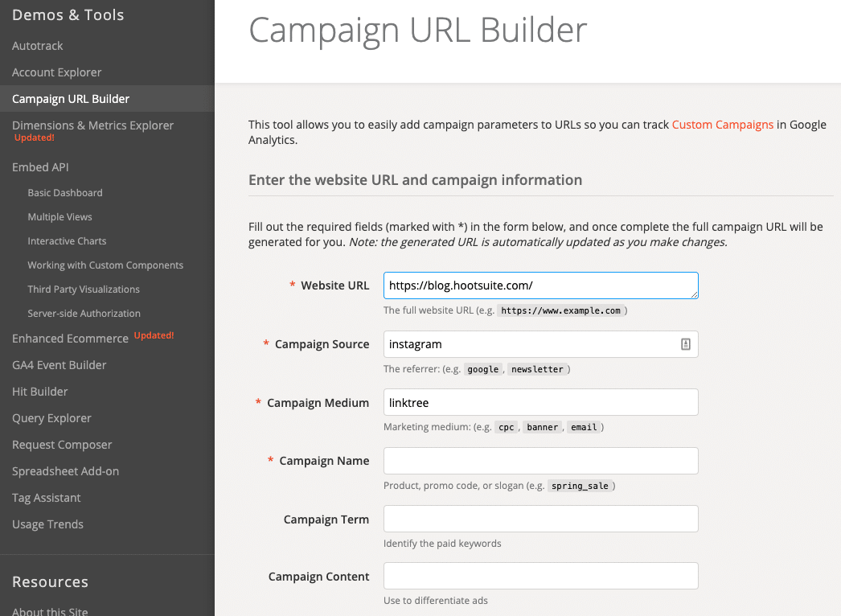Image resolution: width=841 pixels, height=616 pixels.
Task: Click the Website URL label
Action: [x=334, y=285]
